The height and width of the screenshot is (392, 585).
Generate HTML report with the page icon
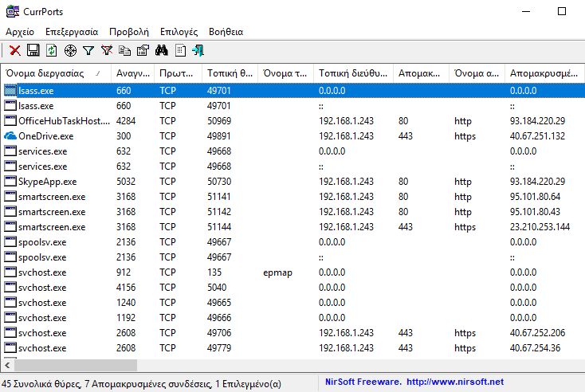click(x=181, y=50)
